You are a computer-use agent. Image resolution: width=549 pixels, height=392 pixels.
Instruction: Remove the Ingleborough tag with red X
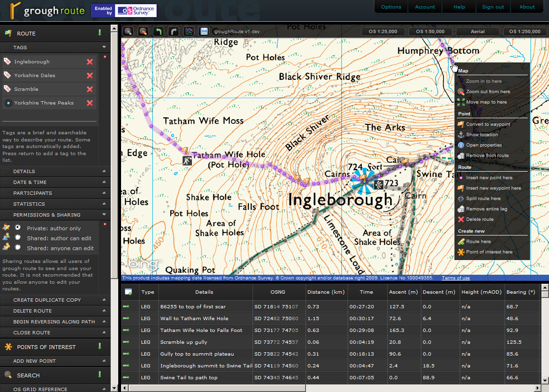tap(89, 62)
